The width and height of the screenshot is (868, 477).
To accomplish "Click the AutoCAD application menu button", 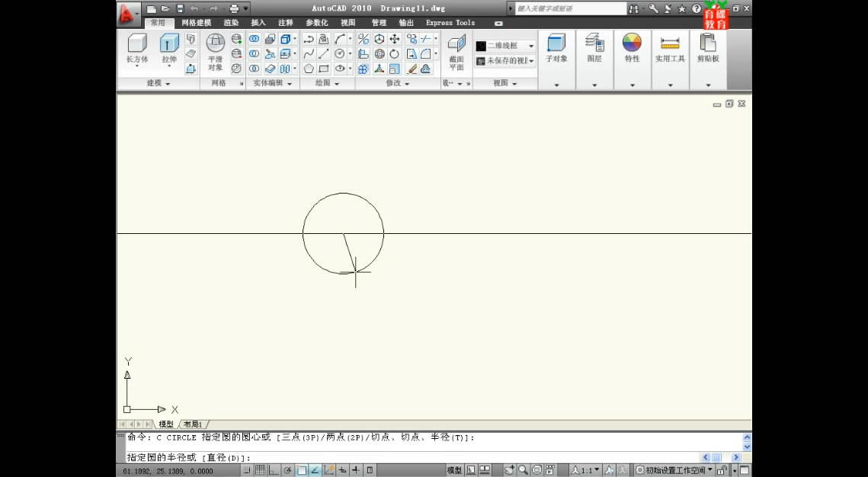I will (x=129, y=14).
